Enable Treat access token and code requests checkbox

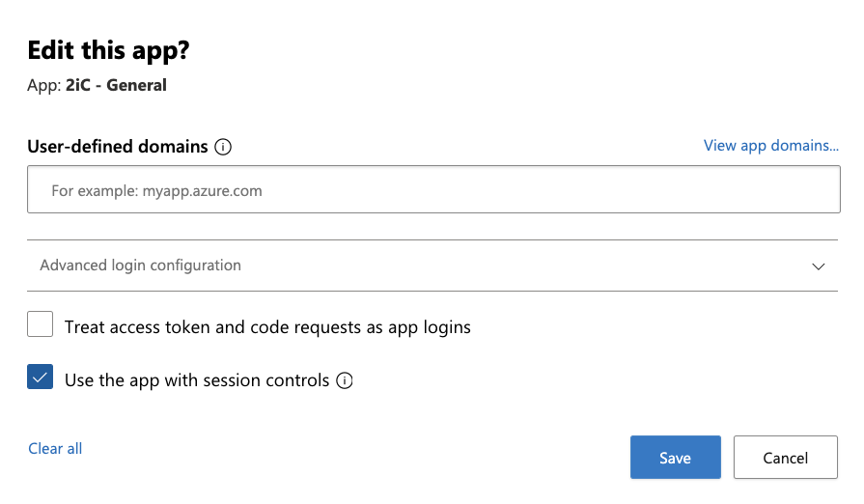(x=41, y=323)
